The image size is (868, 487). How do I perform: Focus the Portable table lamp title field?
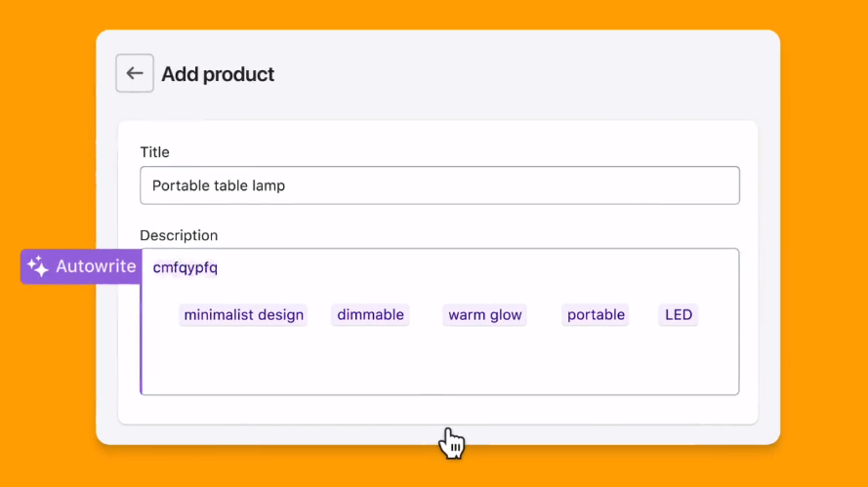tap(439, 185)
